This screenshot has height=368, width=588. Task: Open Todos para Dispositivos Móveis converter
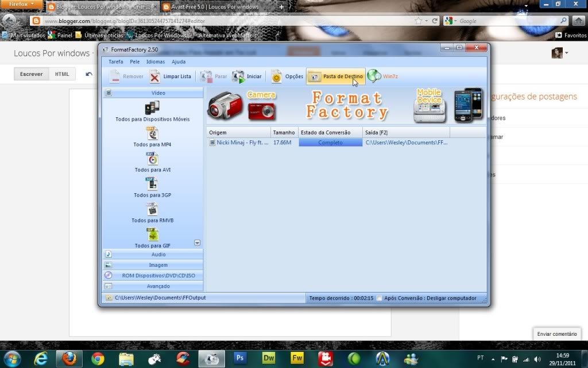click(152, 108)
